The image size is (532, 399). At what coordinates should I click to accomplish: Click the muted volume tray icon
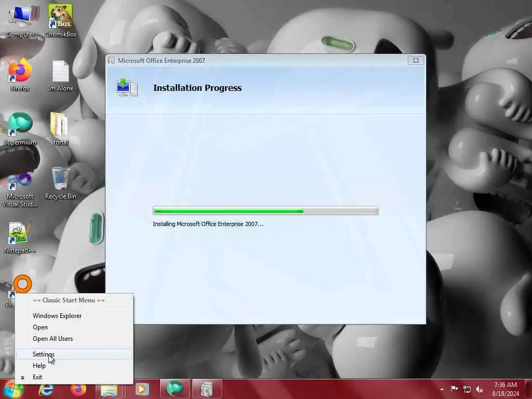[x=480, y=389]
